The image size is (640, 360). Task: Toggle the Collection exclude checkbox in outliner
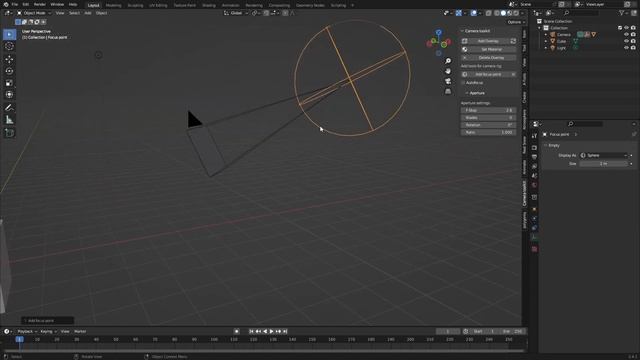620,28
